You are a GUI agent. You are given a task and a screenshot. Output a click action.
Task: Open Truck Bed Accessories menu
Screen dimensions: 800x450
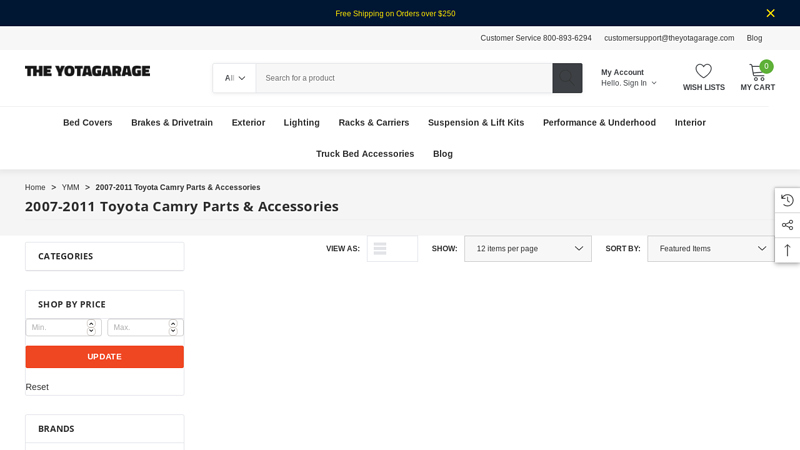pos(365,154)
